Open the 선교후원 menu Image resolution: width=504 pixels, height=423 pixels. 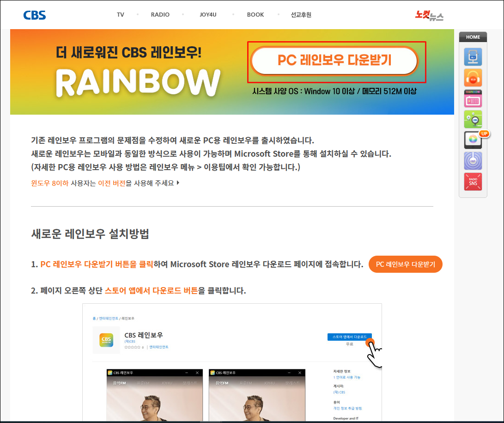[301, 15]
